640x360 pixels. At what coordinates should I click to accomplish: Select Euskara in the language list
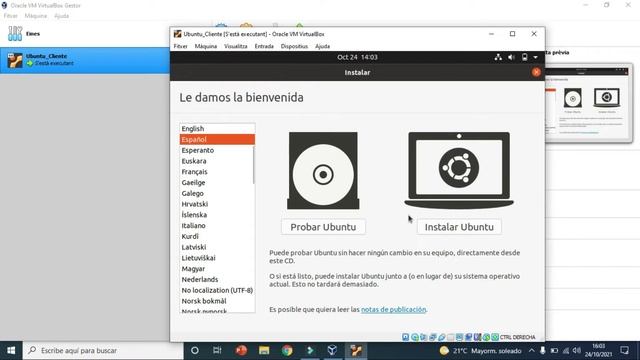tap(217, 161)
